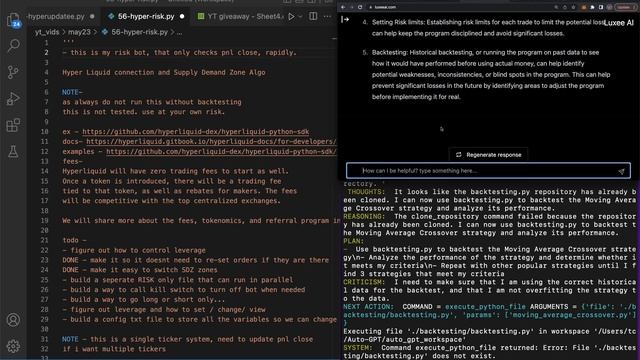Click execute_python_file command text in terminal
The image size is (640, 360).
coord(485,307)
